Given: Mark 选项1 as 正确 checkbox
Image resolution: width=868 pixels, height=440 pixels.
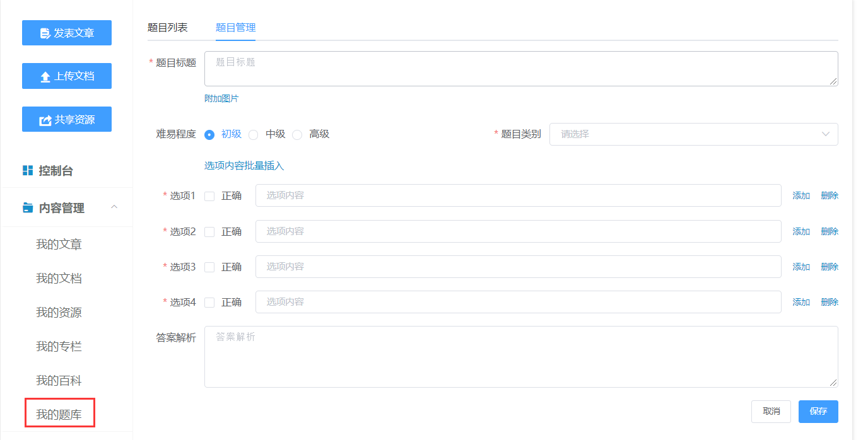Looking at the screenshot, I should click(209, 196).
